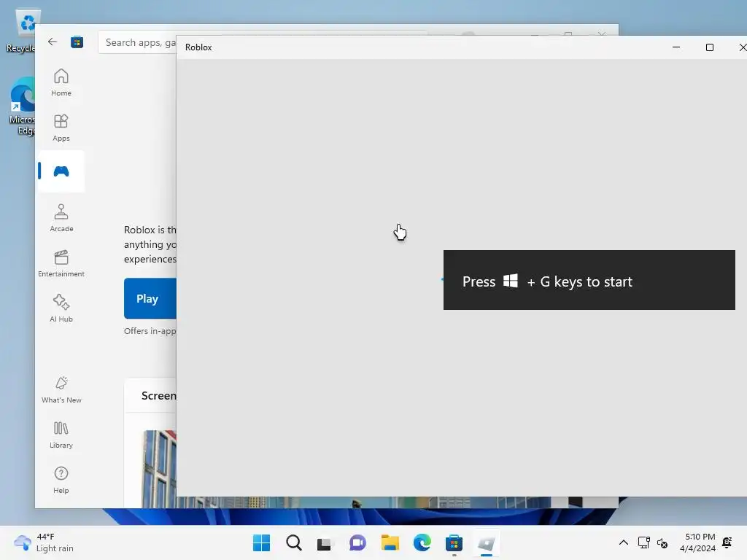Open notifications bell in system tray
This screenshot has width=747, height=560.
tap(727, 542)
